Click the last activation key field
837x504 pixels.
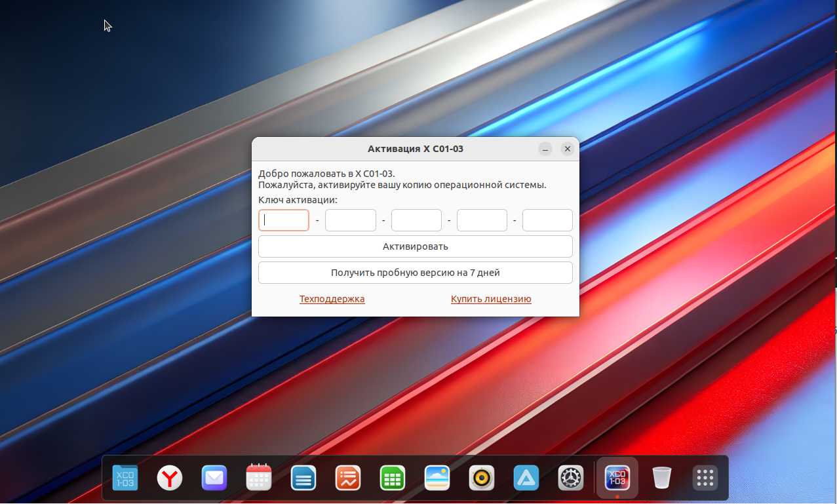547,220
